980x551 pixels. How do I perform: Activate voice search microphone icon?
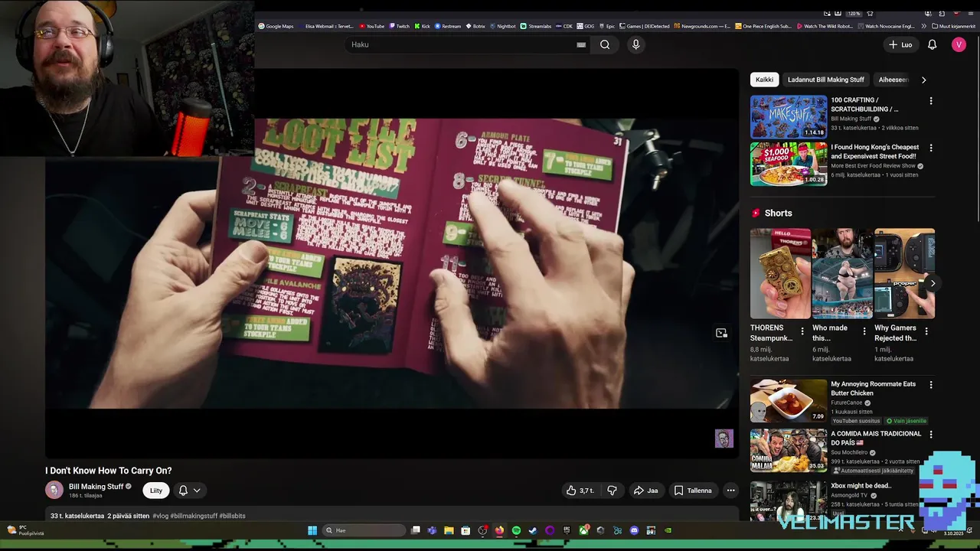[x=635, y=44]
